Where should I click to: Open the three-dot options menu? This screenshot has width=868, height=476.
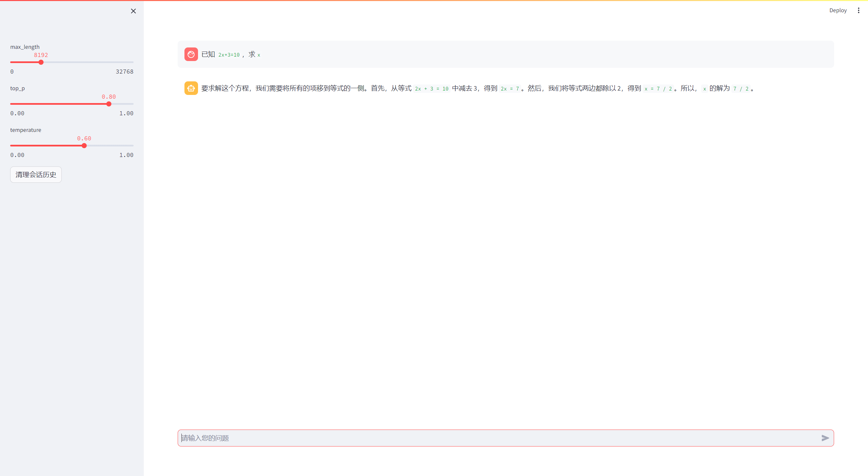(x=859, y=10)
